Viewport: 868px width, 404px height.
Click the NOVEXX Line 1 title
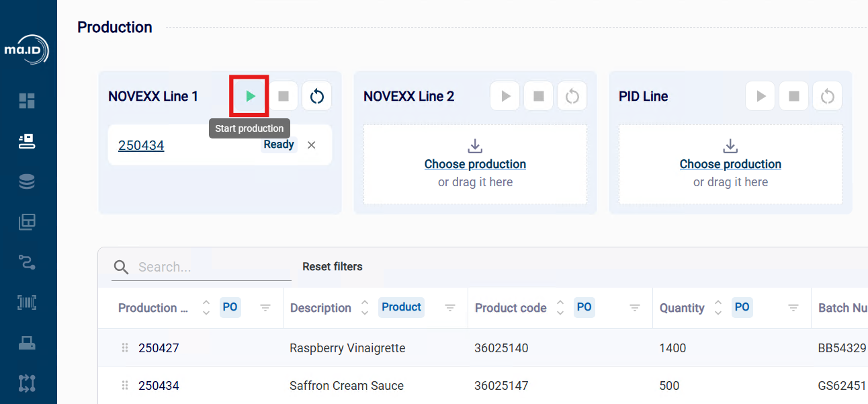tap(153, 96)
